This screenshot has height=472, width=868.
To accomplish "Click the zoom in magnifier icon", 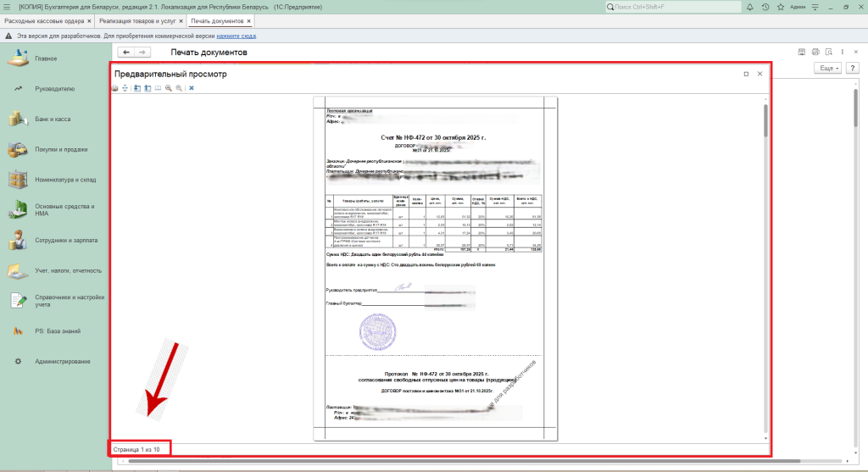I will [169, 88].
